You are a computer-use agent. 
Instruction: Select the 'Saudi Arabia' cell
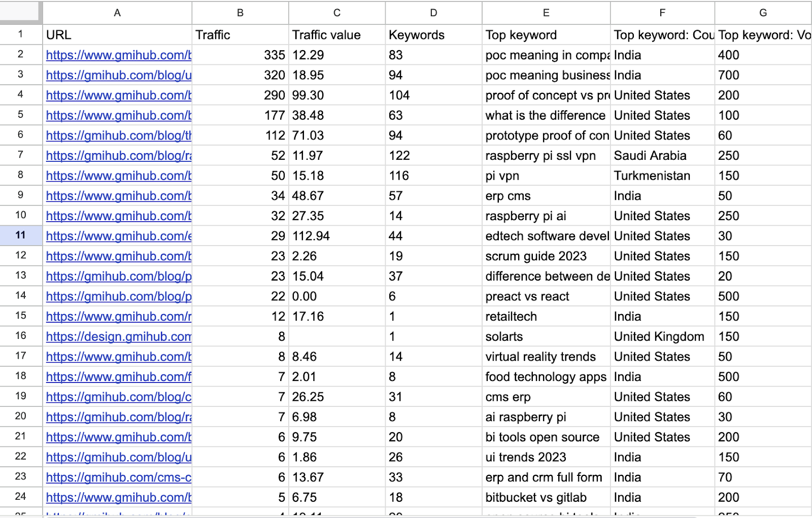[x=662, y=156]
